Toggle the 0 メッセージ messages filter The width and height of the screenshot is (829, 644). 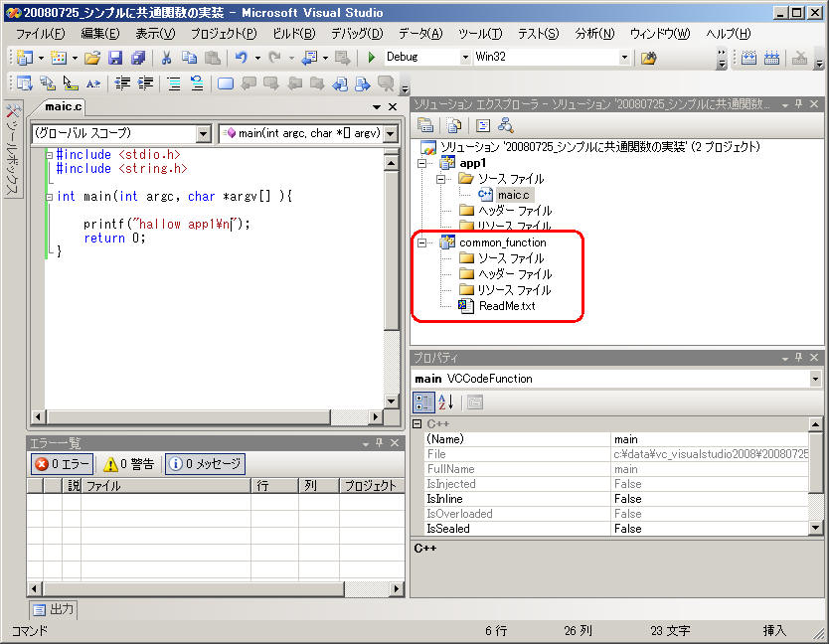(205, 464)
